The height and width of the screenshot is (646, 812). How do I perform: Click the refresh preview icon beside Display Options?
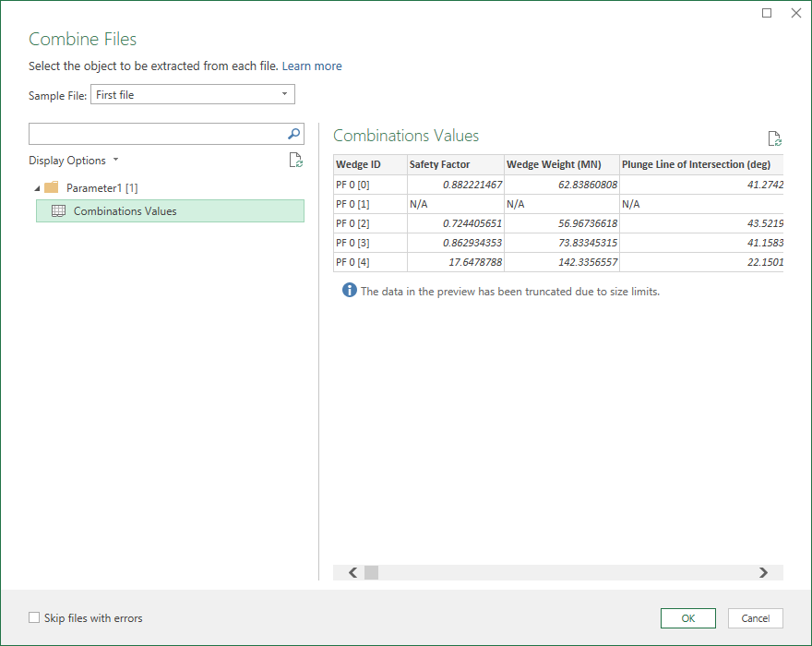coord(295,160)
